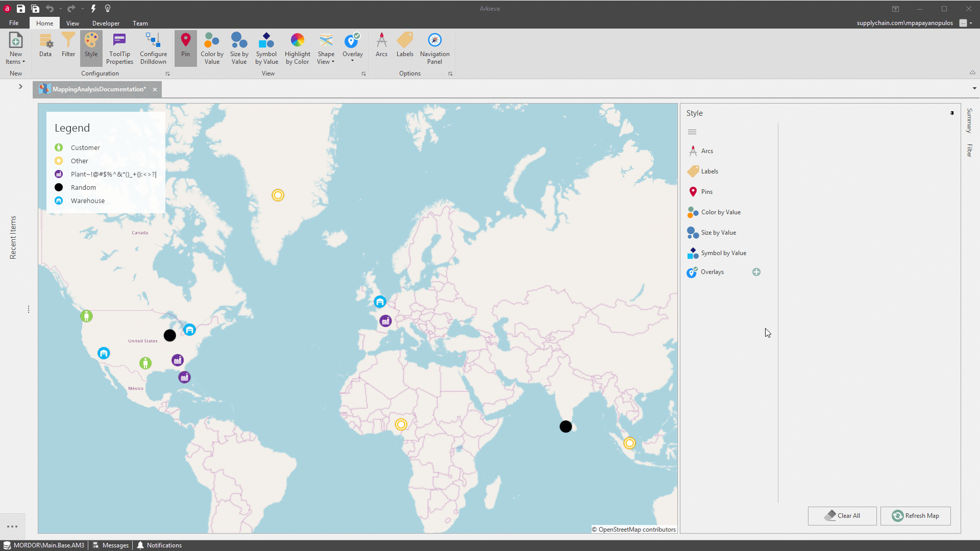Click the Style panel hamburger menu
This screenshot has height=551, width=980.
click(692, 132)
